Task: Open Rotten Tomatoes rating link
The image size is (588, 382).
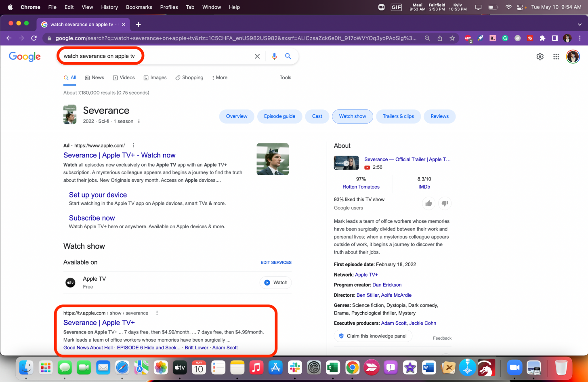Action: click(x=361, y=187)
